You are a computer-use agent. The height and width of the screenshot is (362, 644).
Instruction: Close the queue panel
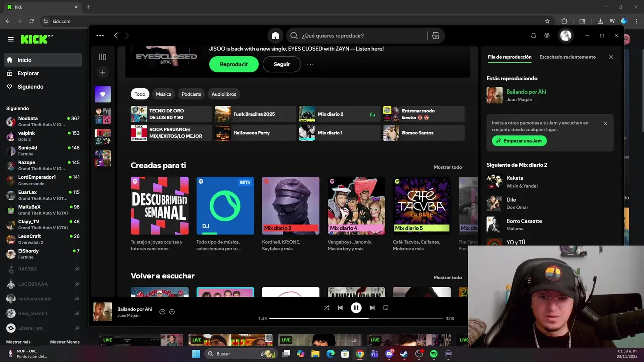point(611,57)
